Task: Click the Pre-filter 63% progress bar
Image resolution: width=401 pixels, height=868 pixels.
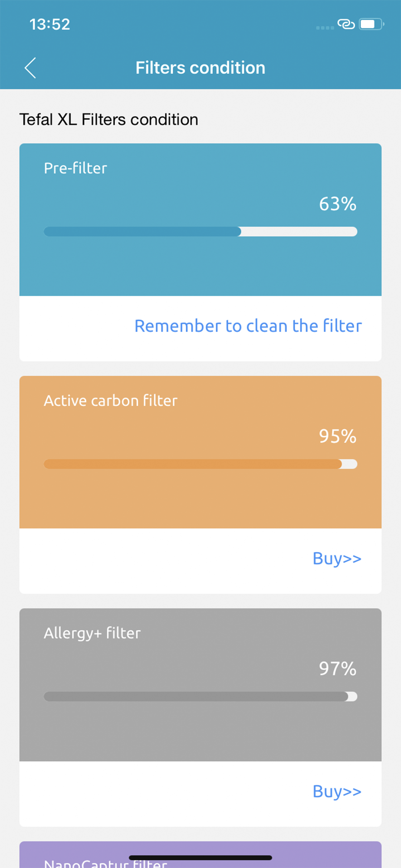Action: (200, 232)
